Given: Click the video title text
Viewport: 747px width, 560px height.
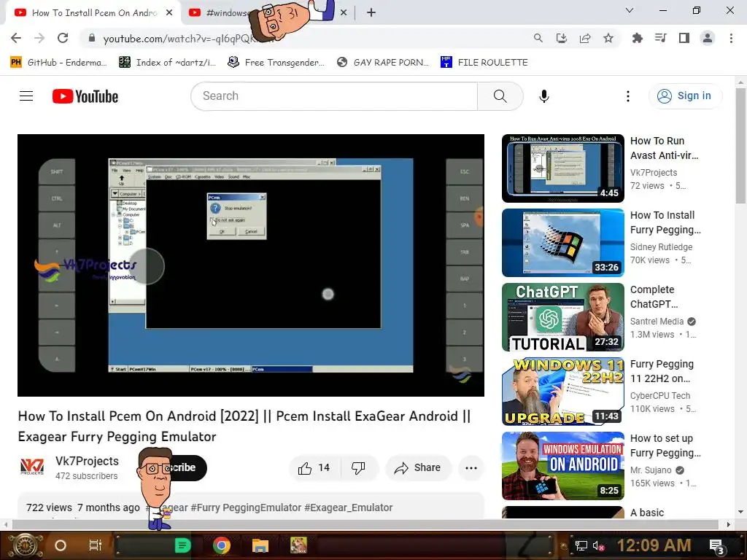Looking at the screenshot, I should pos(244,426).
